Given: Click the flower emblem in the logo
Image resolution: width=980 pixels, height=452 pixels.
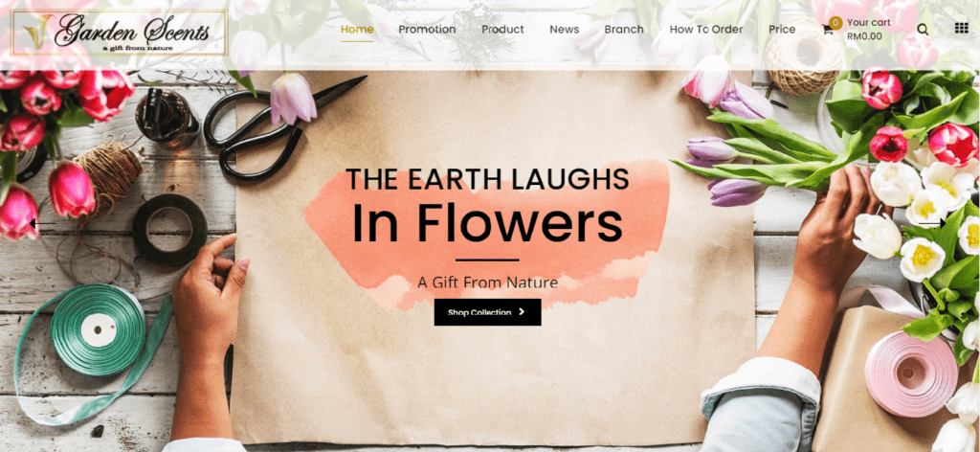Looking at the screenshot, I should coord(36,31).
